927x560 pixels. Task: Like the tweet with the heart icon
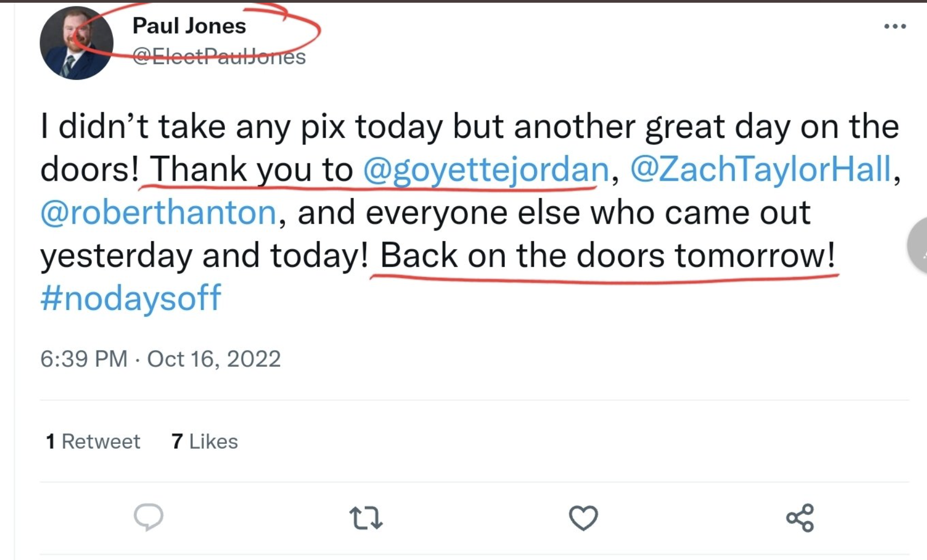tap(583, 518)
